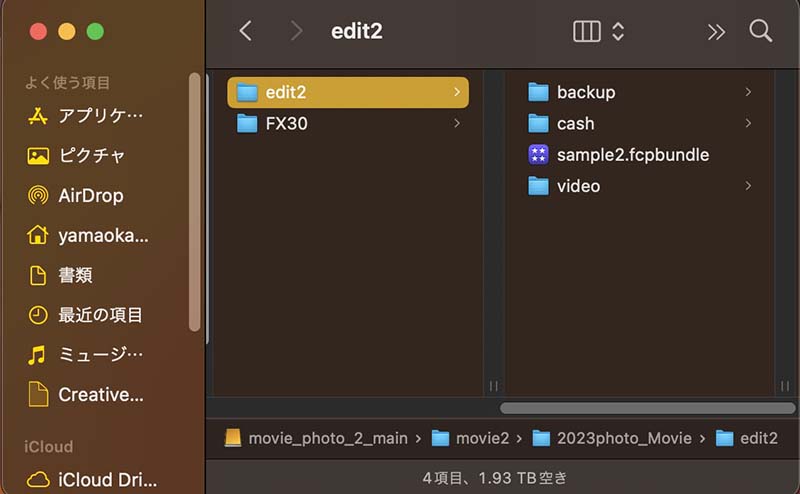This screenshot has width=800, height=494.
Task: Expand the FX30 folder chevron
Action: [457, 123]
